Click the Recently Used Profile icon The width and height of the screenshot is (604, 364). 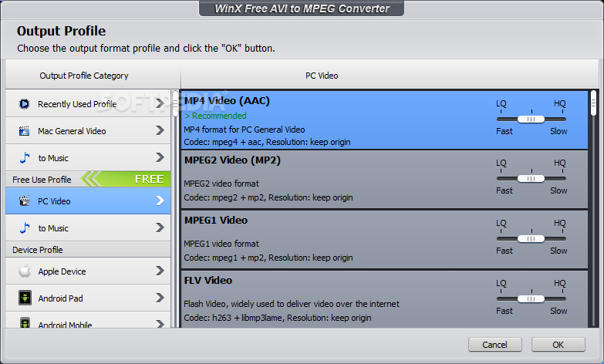coord(24,104)
